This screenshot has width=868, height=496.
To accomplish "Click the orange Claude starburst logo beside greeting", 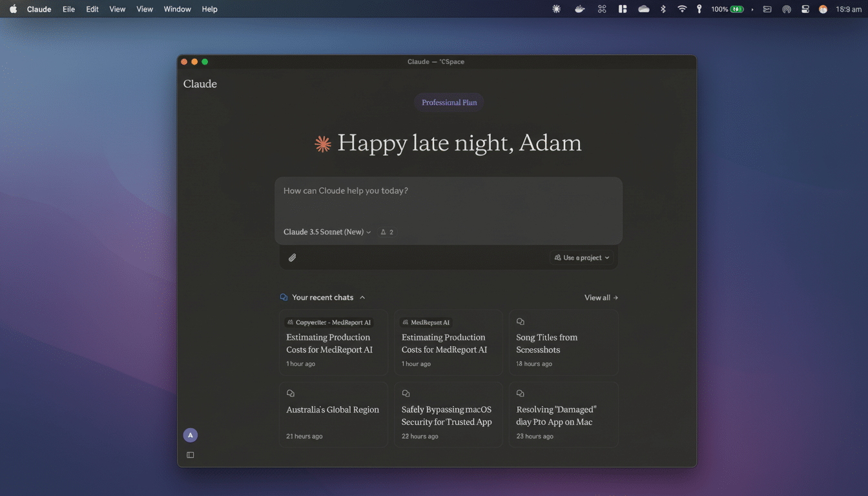I will [323, 144].
